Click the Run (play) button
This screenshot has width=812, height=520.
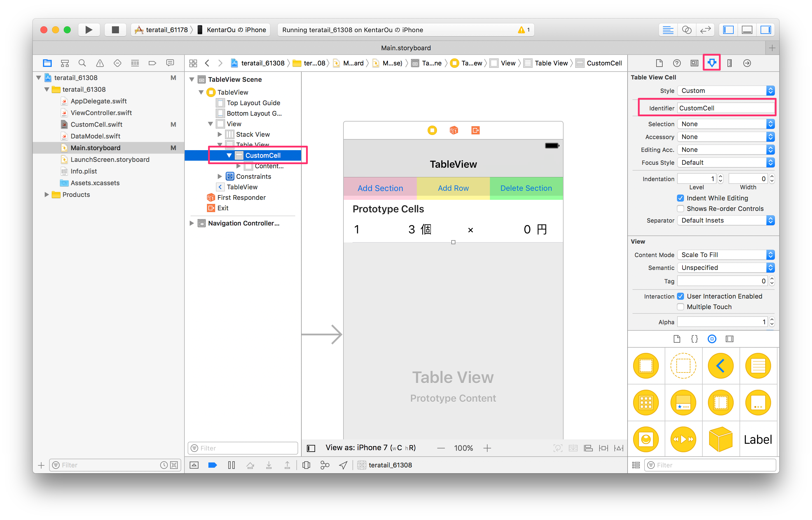coord(89,30)
